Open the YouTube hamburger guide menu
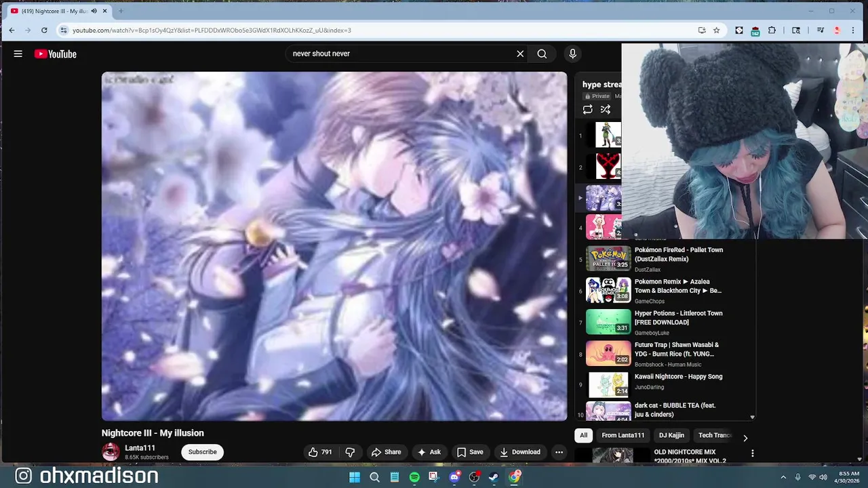 18,54
